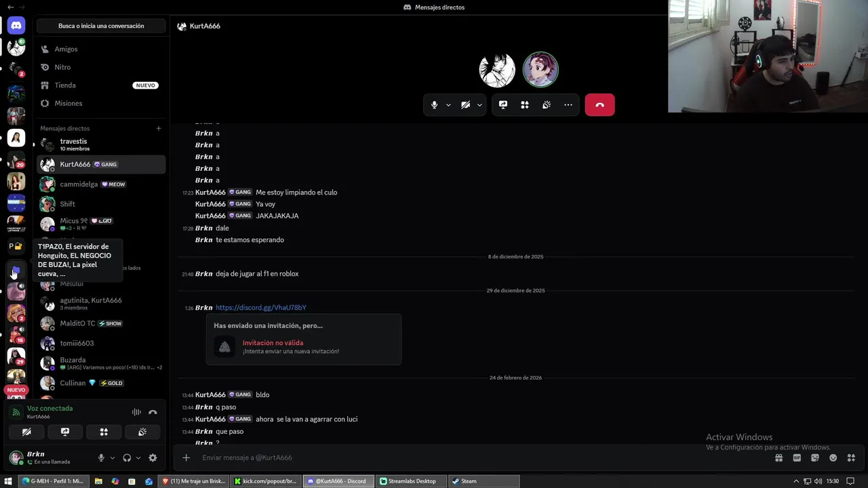Hang up the call with red button

click(x=599, y=105)
